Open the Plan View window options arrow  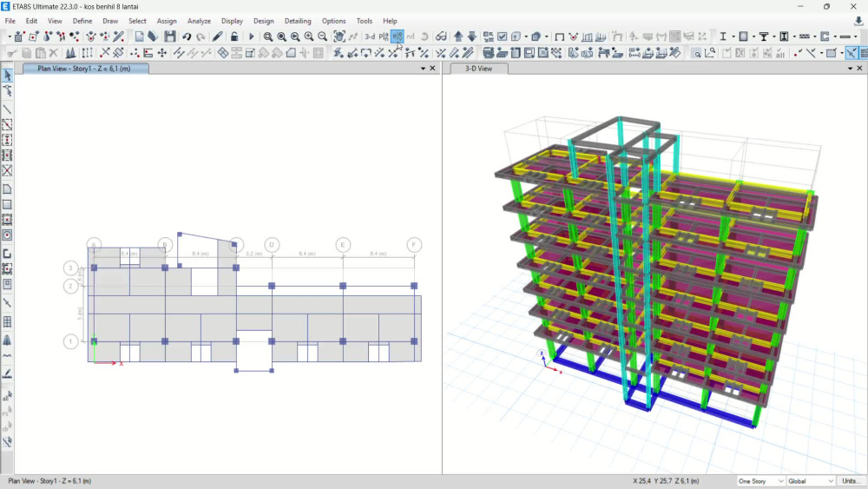pos(423,68)
